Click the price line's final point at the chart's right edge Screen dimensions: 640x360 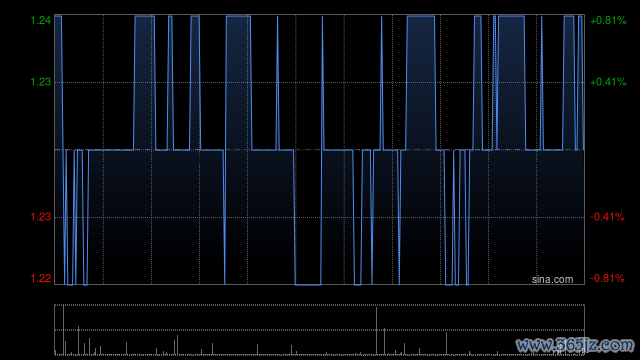[584, 149]
